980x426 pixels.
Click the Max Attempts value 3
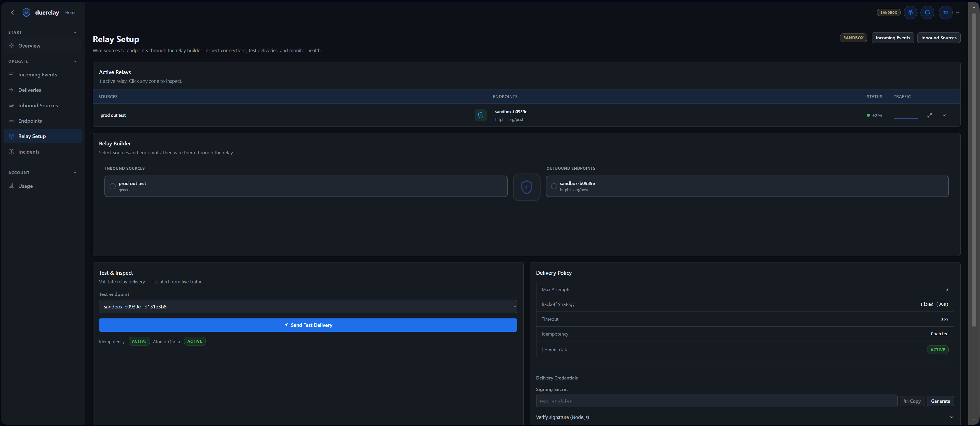[x=947, y=289]
